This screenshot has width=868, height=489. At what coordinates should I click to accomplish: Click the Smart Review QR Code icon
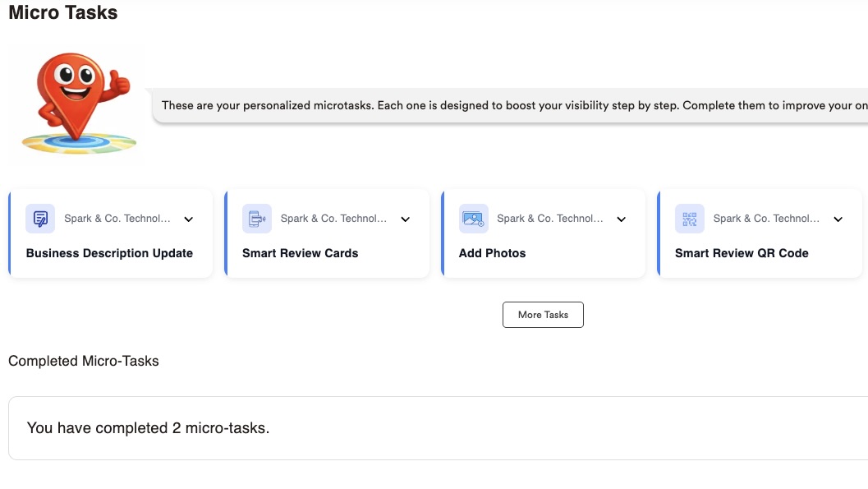tap(689, 219)
